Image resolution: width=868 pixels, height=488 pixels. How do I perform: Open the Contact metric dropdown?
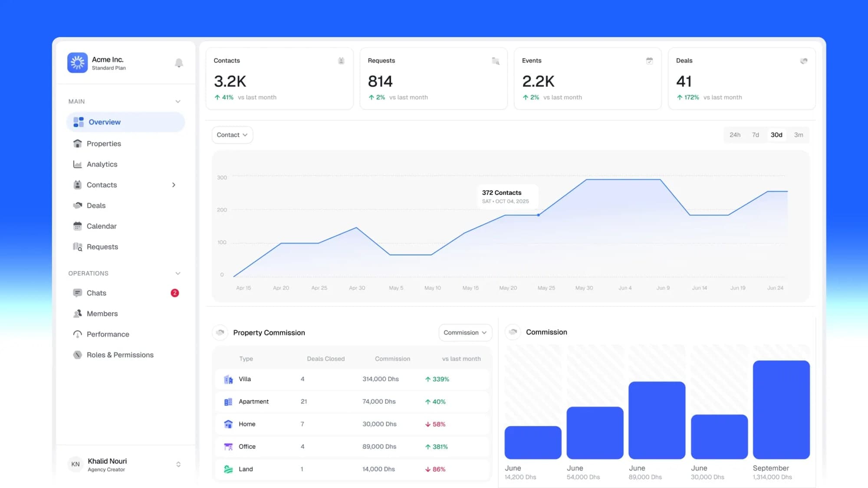tap(232, 135)
